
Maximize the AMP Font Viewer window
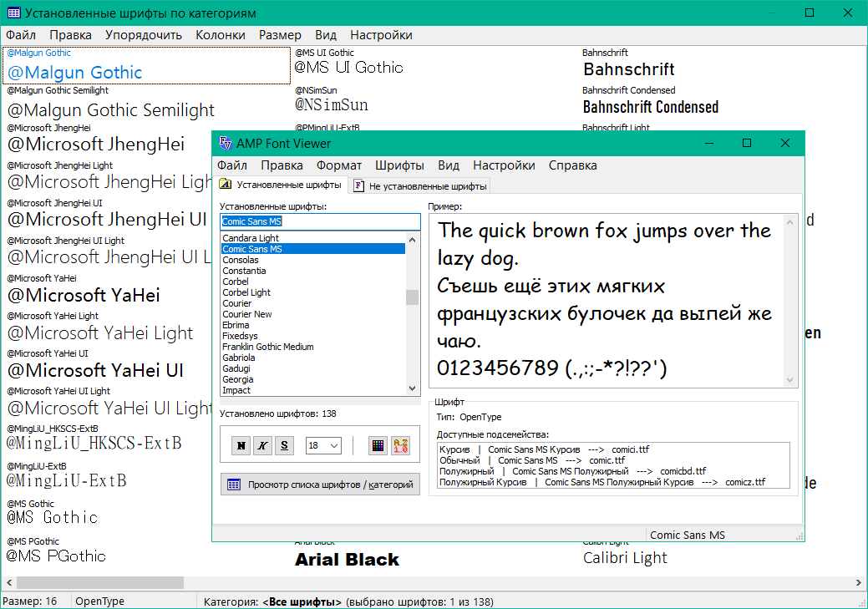pos(747,144)
